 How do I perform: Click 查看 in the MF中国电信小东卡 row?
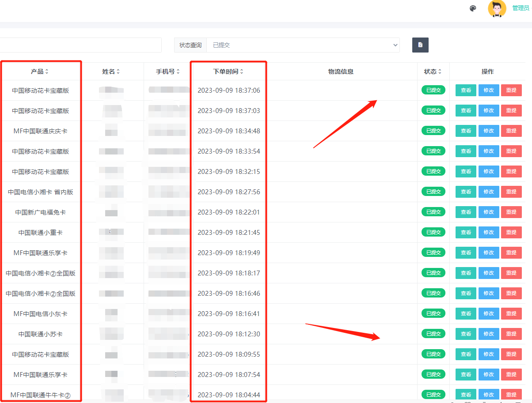point(466,314)
